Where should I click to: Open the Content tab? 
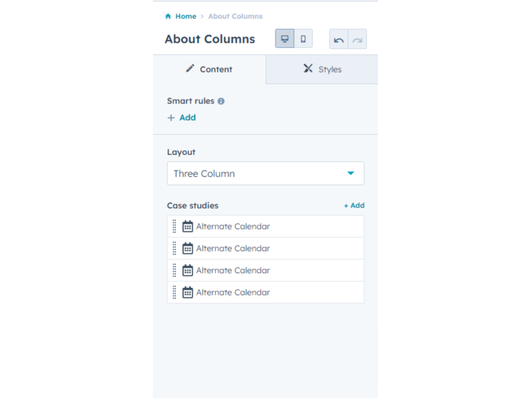(x=209, y=69)
